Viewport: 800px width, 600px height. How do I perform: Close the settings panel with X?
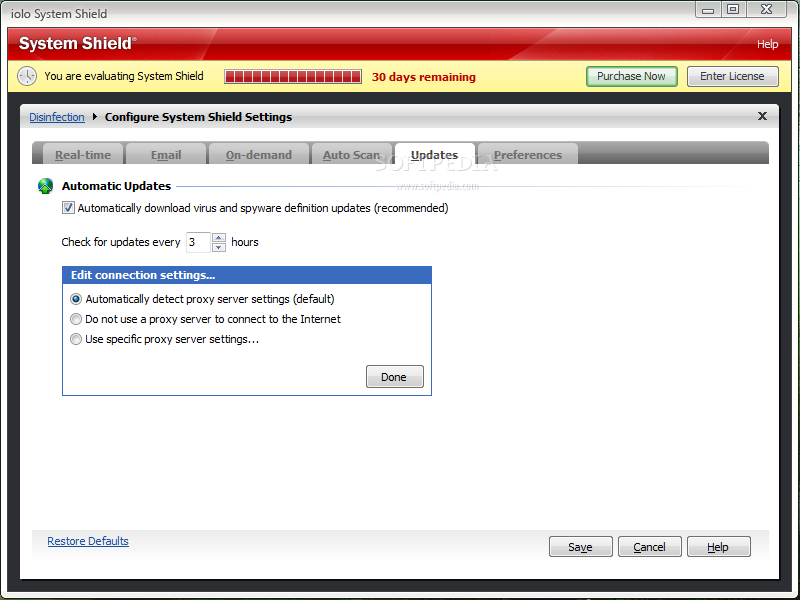tap(762, 116)
